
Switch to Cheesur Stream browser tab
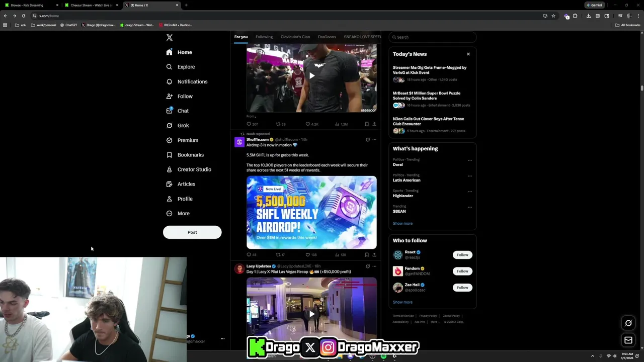pyautogui.click(x=91, y=5)
